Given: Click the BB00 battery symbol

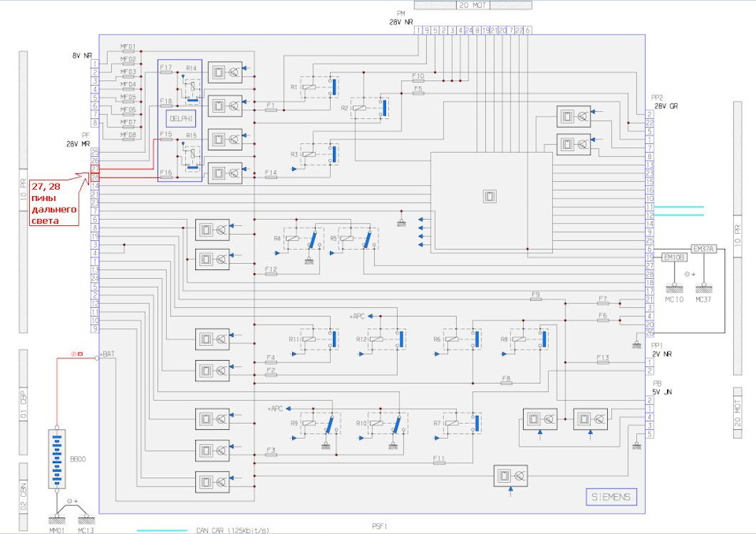Looking at the screenshot, I should click(x=57, y=458).
